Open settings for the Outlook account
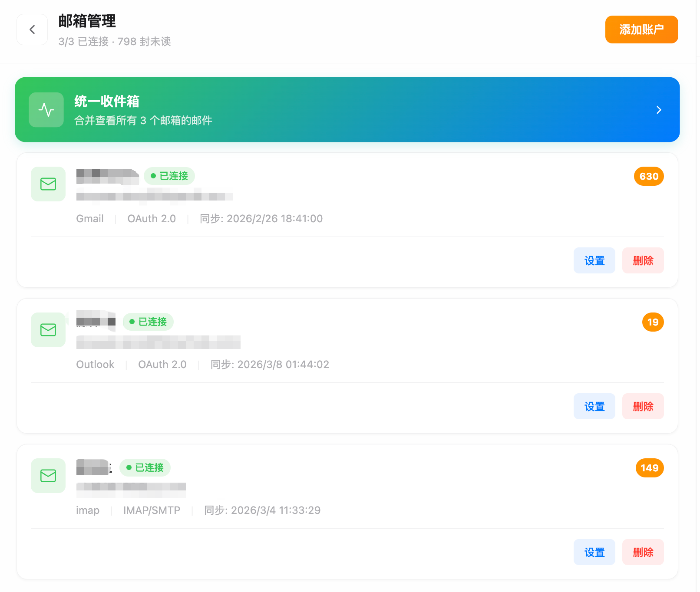Image resolution: width=700 pixels, height=592 pixels. [594, 406]
